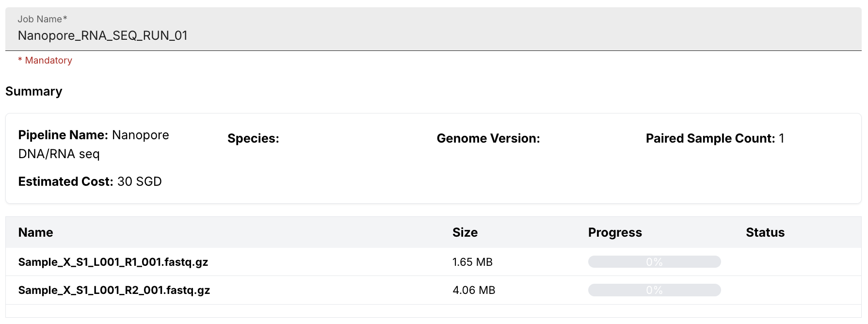
Task: Select the Sample_X_S1_L001_R1_001.fastq.gz file row
Action: tap(433, 262)
